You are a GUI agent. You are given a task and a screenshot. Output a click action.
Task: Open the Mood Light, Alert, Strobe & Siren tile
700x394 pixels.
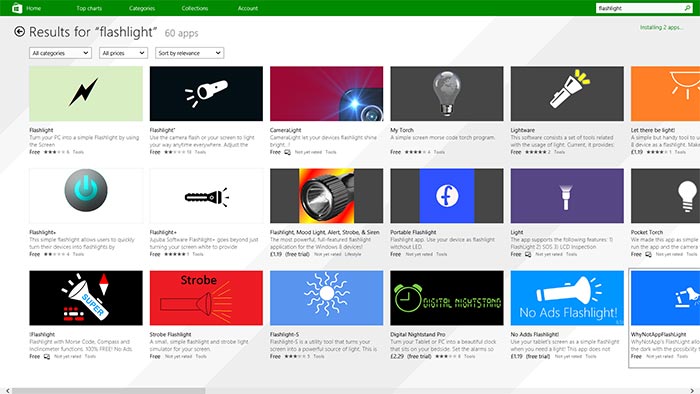coord(326,196)
